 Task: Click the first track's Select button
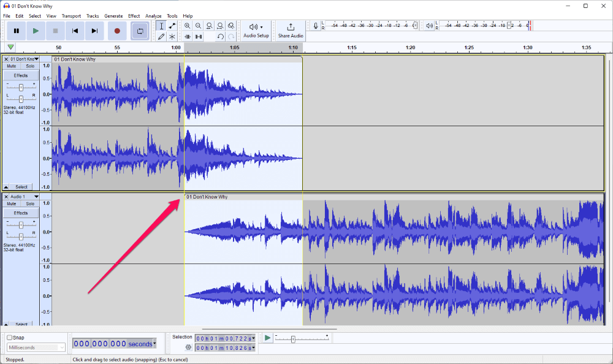[x=21, y=187]
